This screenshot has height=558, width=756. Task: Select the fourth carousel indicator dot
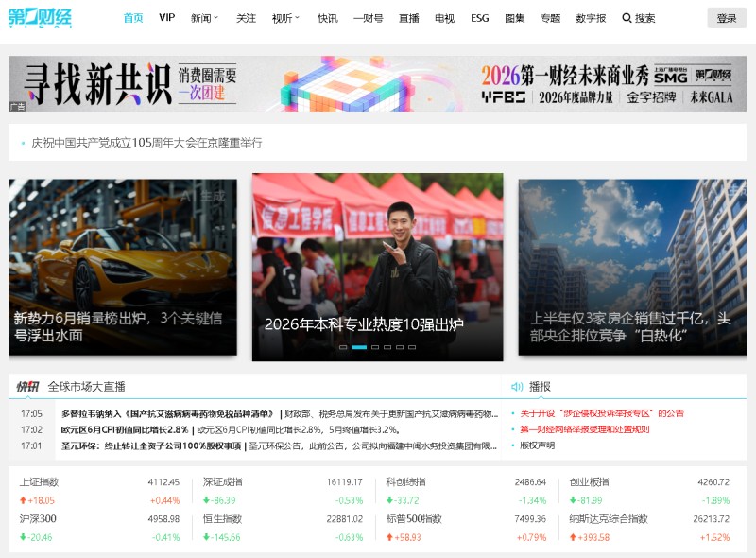point(387,347)
